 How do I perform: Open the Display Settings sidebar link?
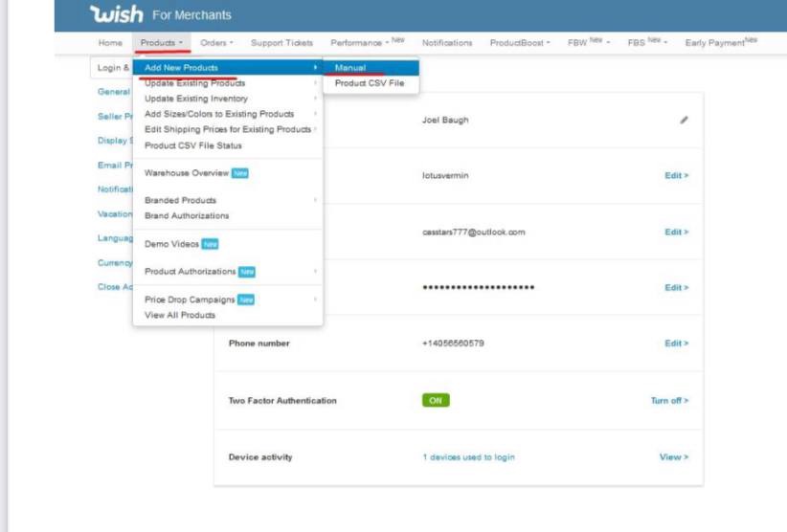[x=115, y=141]
